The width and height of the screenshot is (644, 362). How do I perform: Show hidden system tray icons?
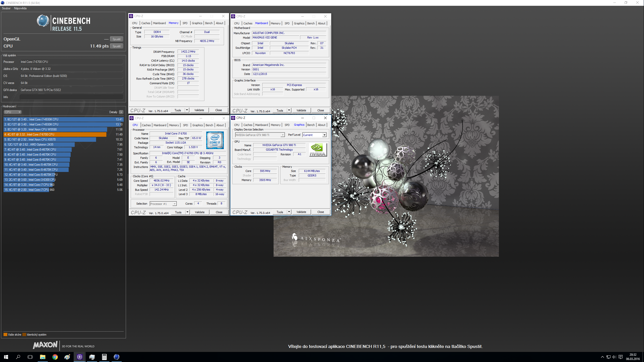click(x=602, y=357)
